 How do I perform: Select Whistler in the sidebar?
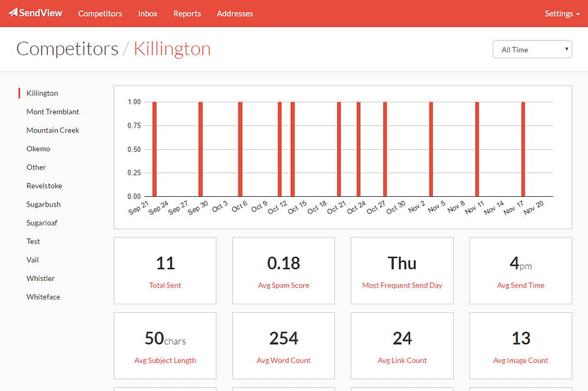[40, 278]
